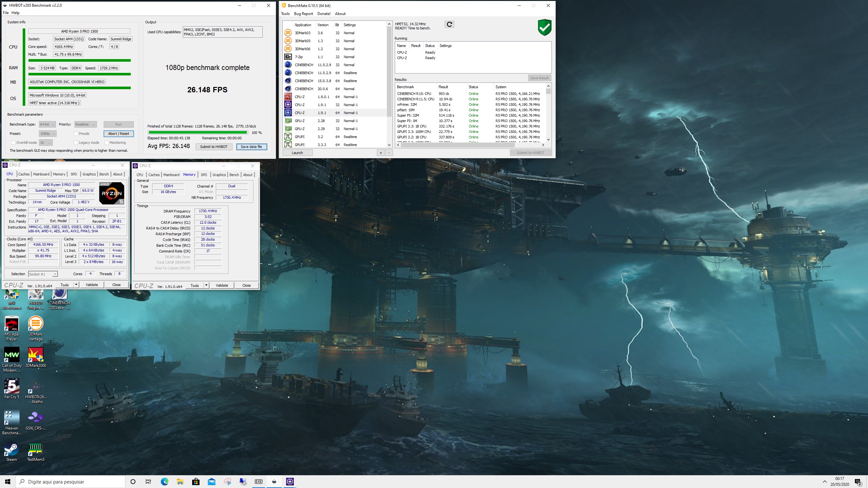Select the 7-Zip application icon
The width and height of the screenshot is (868, 488).
[x=288, y=57]
